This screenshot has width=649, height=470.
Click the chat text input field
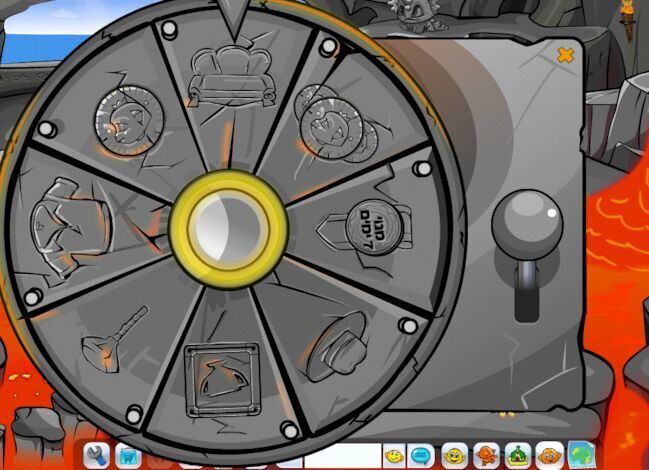coord(343,456)
